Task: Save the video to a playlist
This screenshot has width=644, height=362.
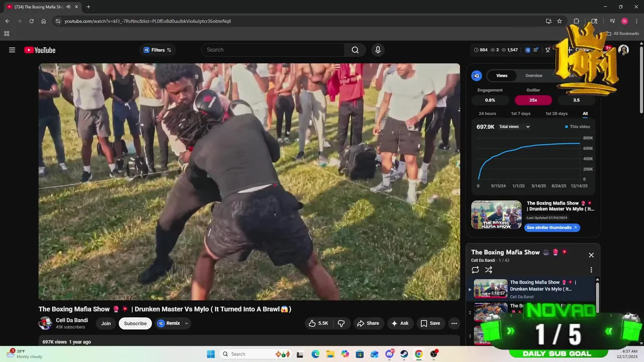Action: (x=431, y=323)
